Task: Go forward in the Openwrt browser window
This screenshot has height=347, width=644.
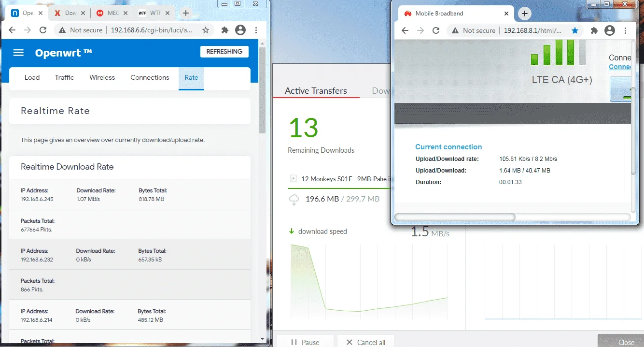Action: (x=28, y=30)
